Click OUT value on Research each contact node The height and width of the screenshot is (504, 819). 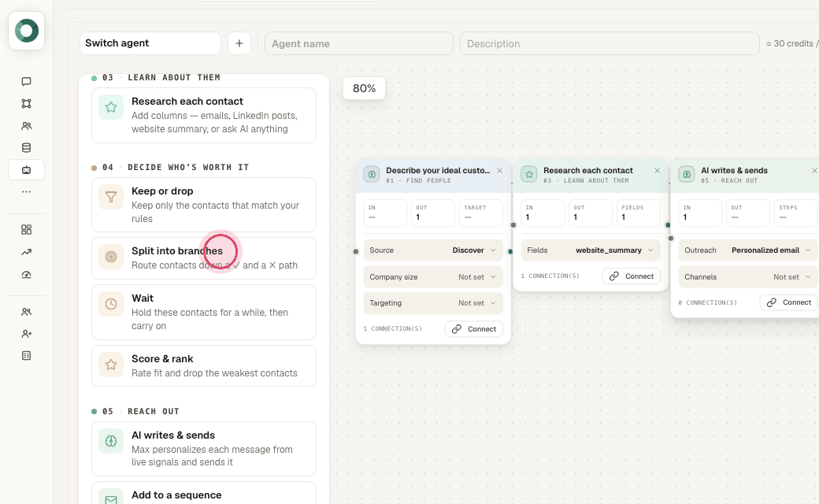[591, 213]
